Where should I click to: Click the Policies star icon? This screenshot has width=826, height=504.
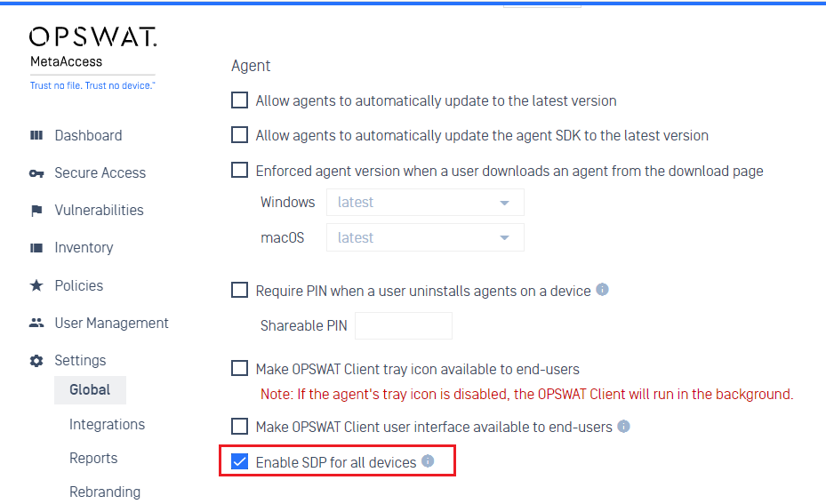36,285
